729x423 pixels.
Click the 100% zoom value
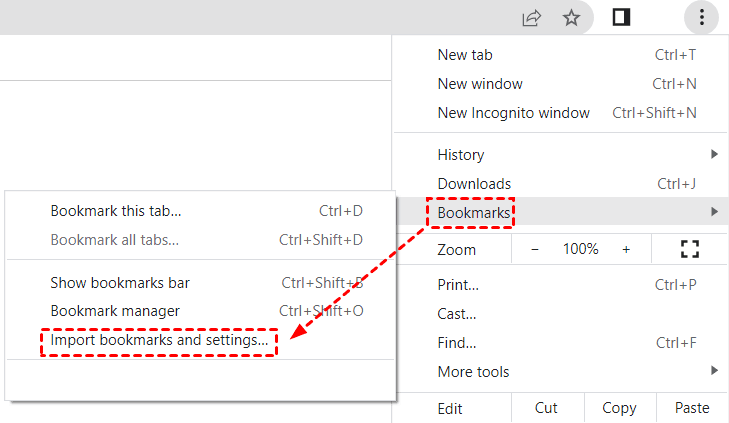tap(580, 249)
